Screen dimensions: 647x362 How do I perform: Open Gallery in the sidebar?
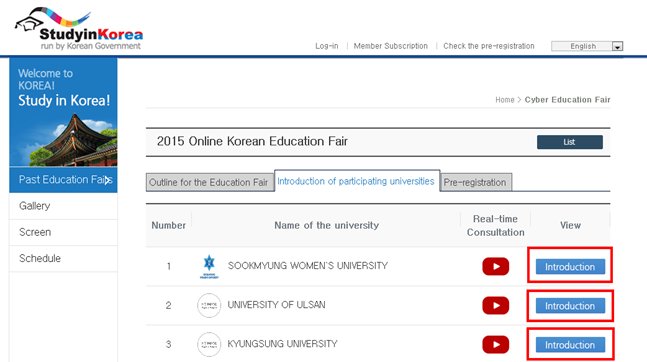(x=64, y=206)
